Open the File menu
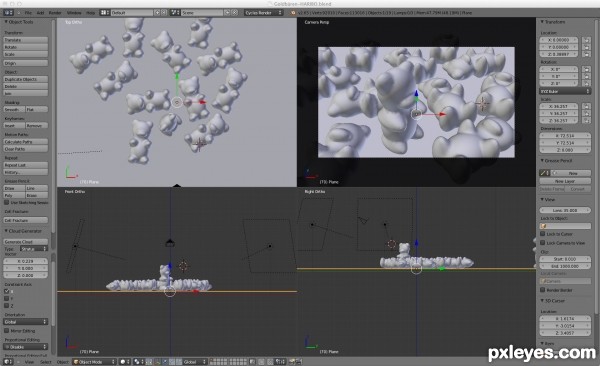 (28, 13)
